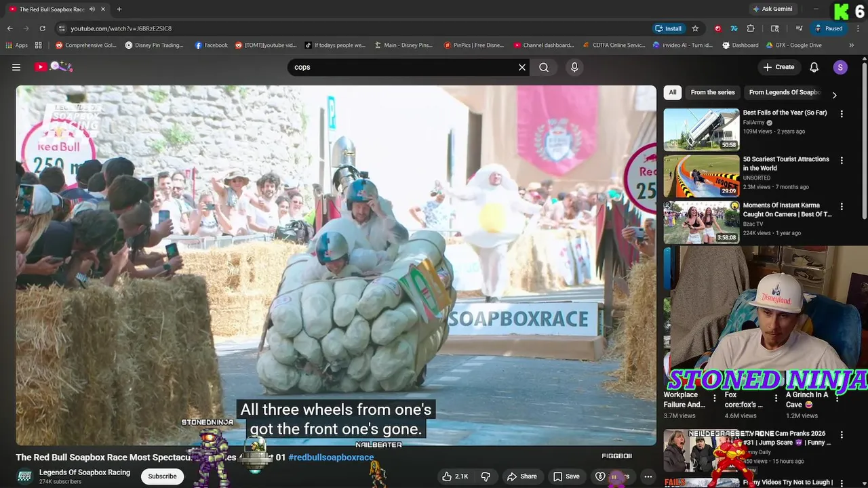Screen dimensions: 868x488
Task: Open the media control toolbar icon
Action: point(800,28)
